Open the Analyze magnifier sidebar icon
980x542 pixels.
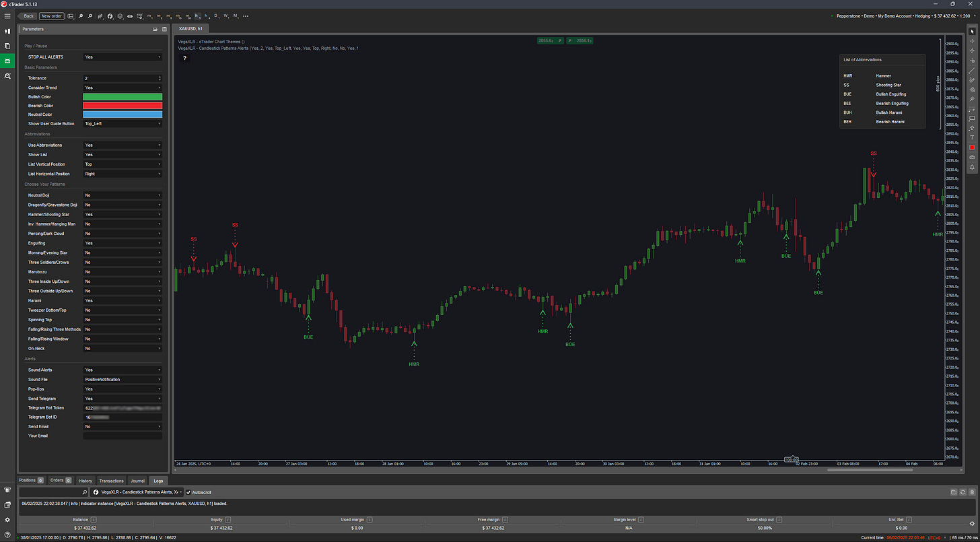tap(7, 77)
